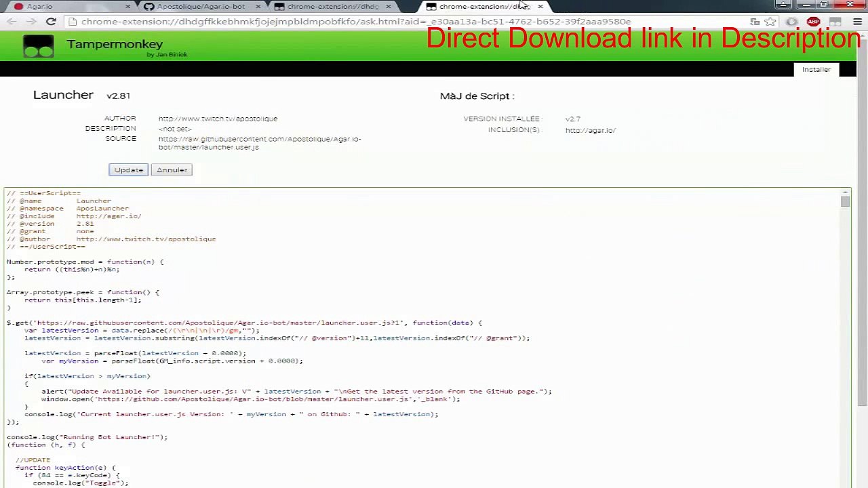The image size is (868, 488).
Task: Click the page info icon in address bar
Action: 73,22
